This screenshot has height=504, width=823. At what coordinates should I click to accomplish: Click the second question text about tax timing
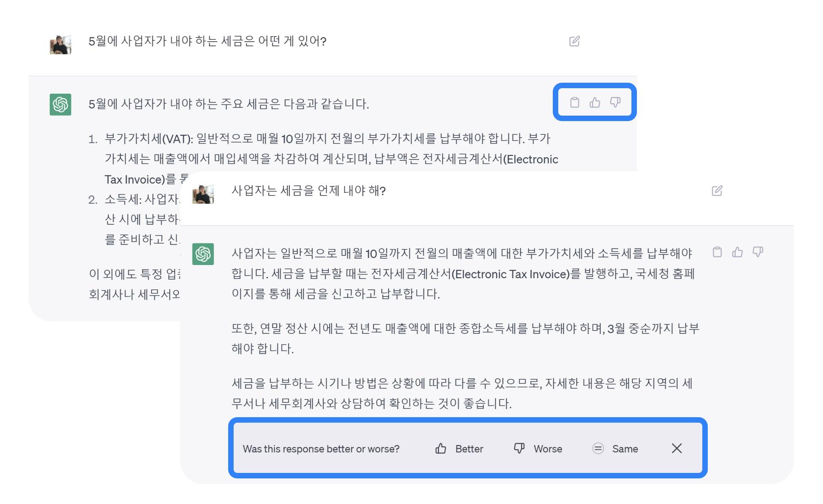point(309,191)
